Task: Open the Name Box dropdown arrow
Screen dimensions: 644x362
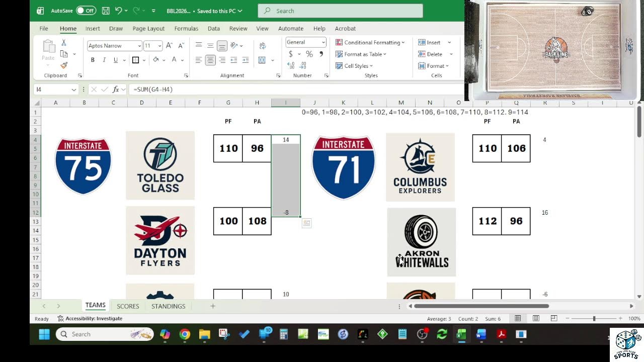Action: tap(74, 89)
